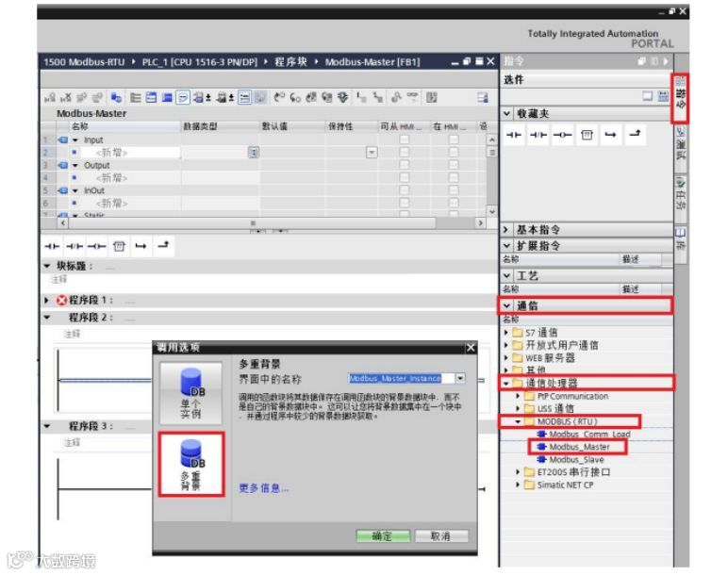Select the normally open contact in editor favorites bar

point(52,246)
